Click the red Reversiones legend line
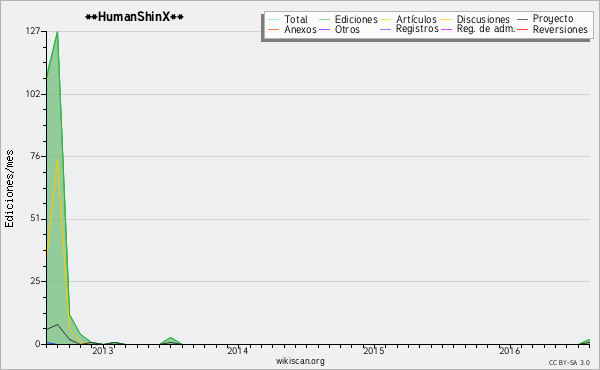600x370 pixels. point(522,29)
